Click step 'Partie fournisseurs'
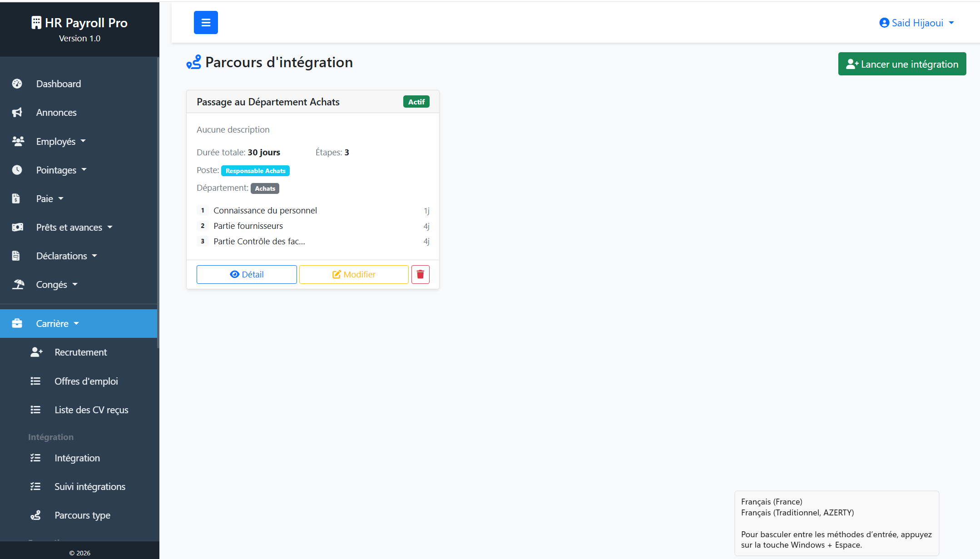The image size is (980, 559). 248,226
